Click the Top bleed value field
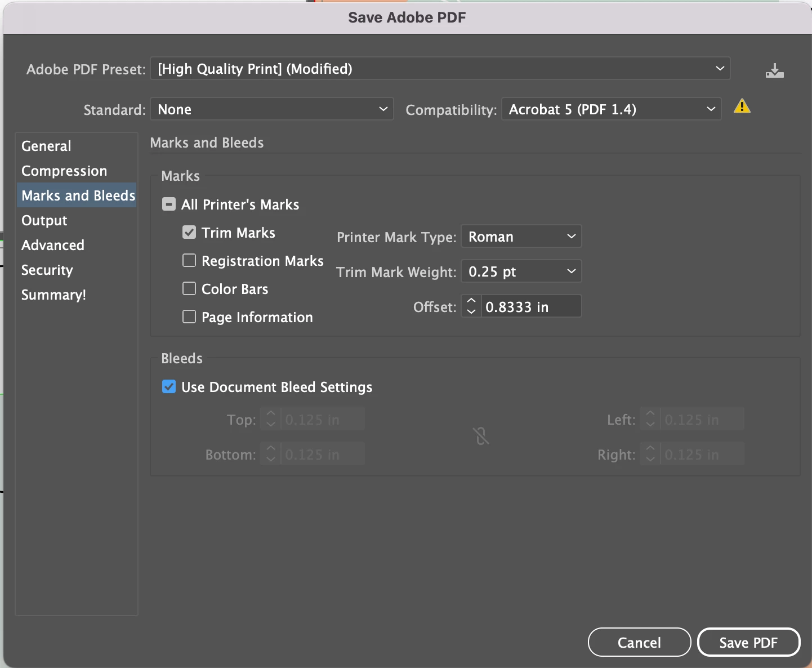This screenshot has width=812, height=668. (323, 420)
